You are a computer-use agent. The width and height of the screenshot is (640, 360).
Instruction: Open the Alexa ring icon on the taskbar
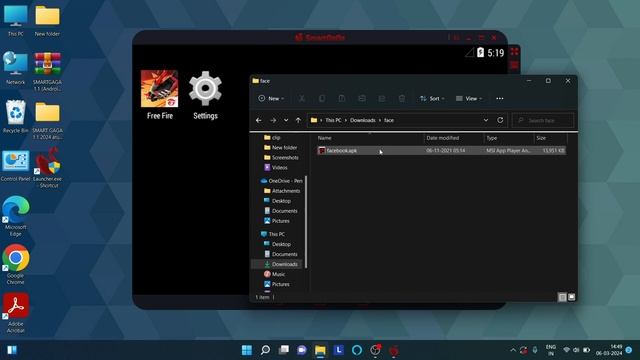point(357,350)
